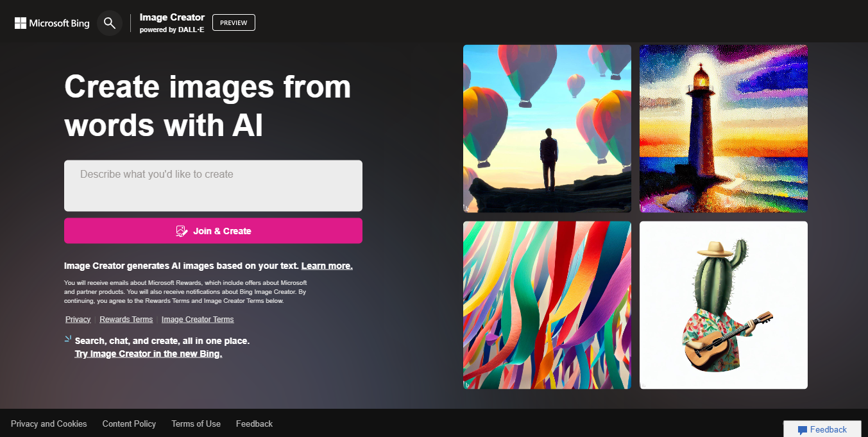
Task: Open the pointillist lighthouse sample image
Action: [x=724, y=128]
